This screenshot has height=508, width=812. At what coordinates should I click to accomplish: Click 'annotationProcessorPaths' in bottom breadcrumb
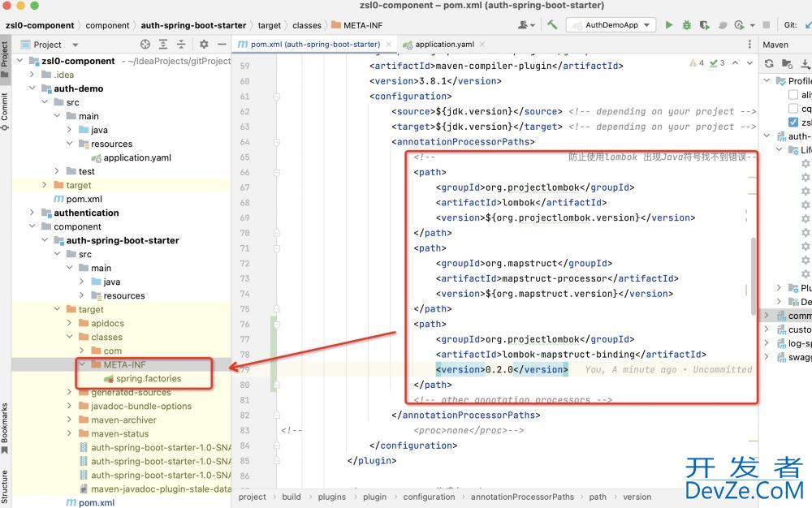(x=522, y=497)
